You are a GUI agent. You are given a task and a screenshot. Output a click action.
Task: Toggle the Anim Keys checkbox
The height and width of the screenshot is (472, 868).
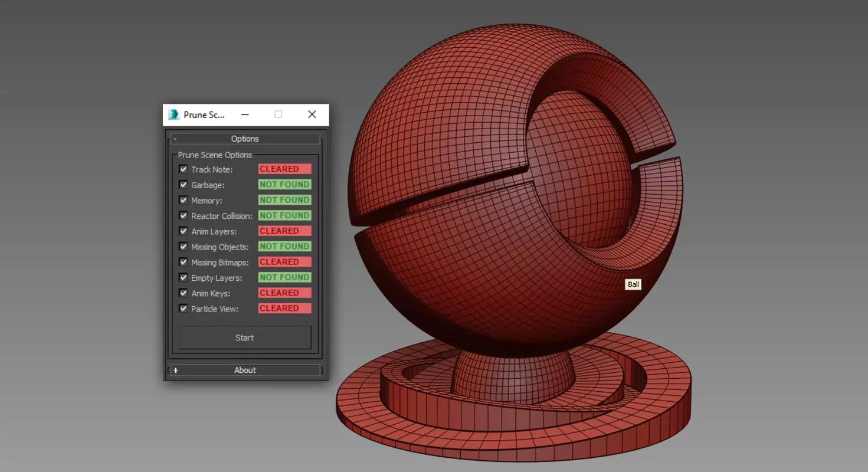tap(184, 293)
